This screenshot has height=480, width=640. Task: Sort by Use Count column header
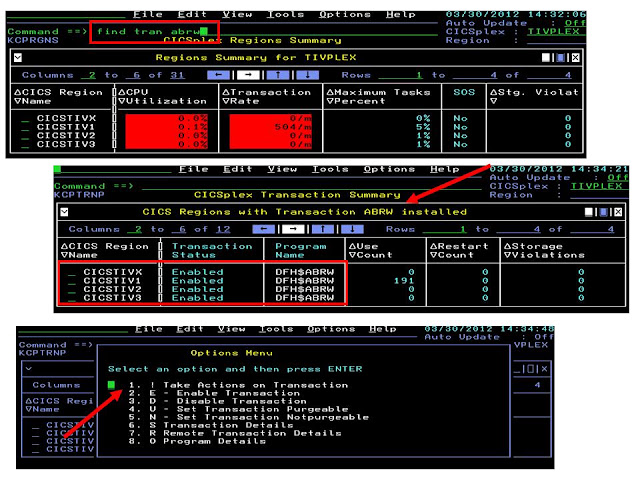click(x=371, y=251)
